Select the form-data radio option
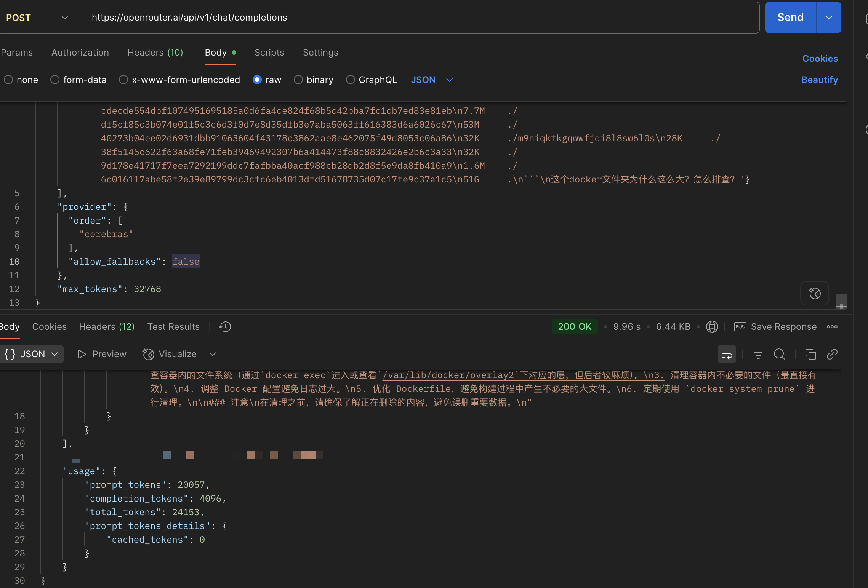868x588 pixels. coord(78,80)
